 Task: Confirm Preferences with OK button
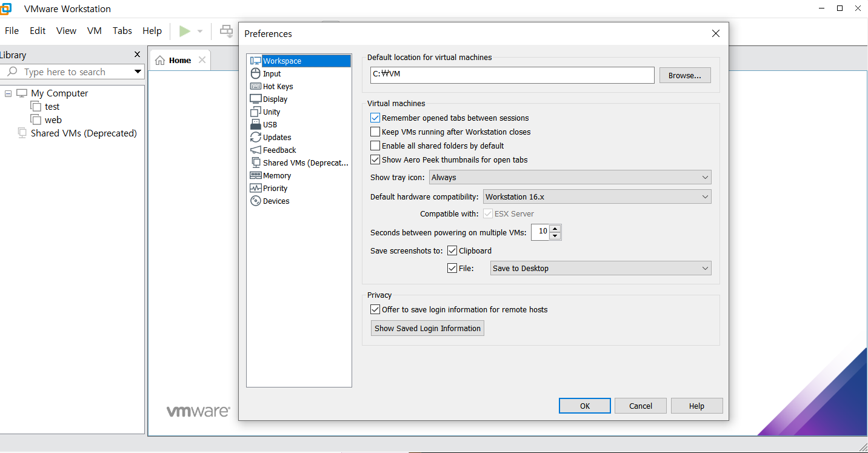click(585, 406)
